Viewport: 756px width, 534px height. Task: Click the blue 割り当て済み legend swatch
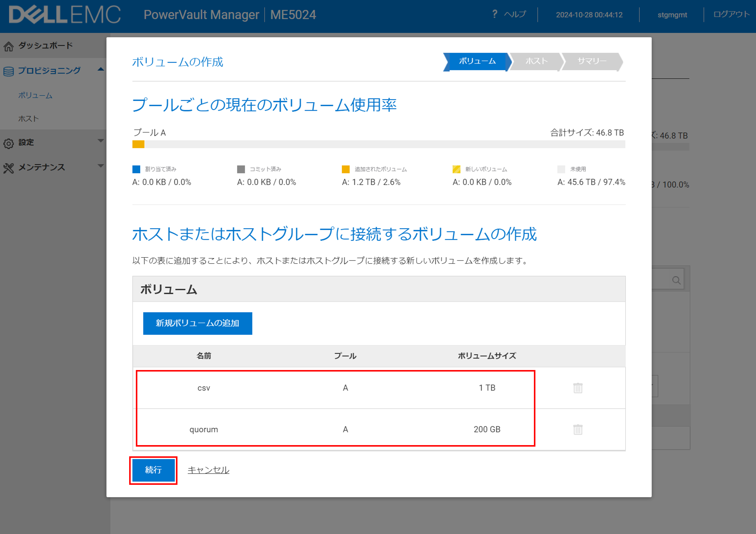tap(136, 169)
